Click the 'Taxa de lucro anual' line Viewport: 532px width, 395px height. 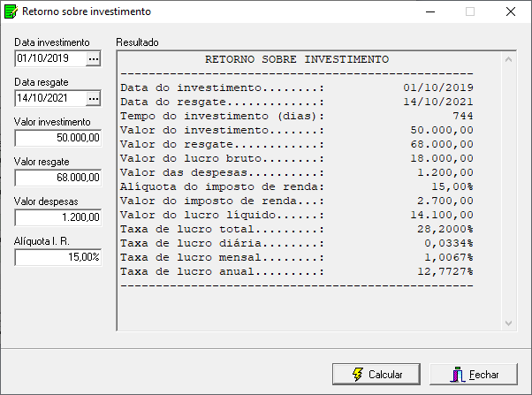coord(297,272)
